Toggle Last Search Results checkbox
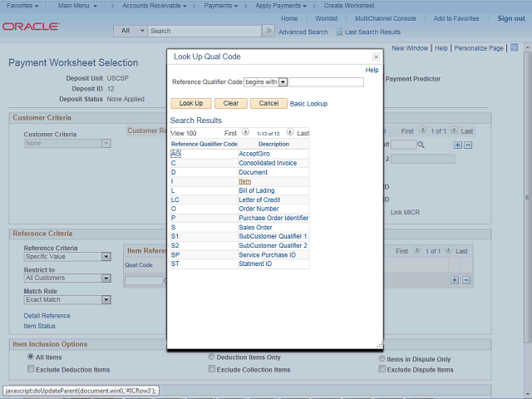This screenshot has width=532, height=399. tap(340, 32)
